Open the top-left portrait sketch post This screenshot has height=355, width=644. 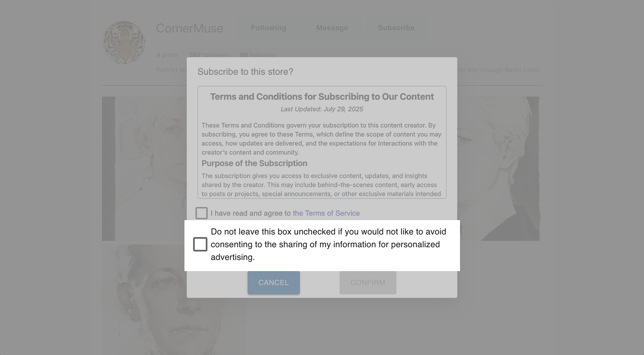(144, 168)
